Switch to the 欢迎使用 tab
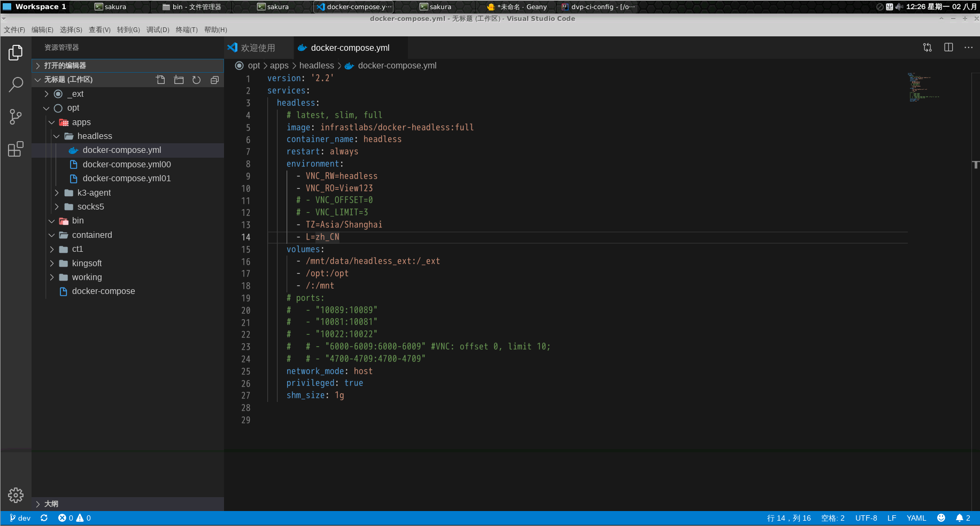980x526 pixels. [258, 48]
